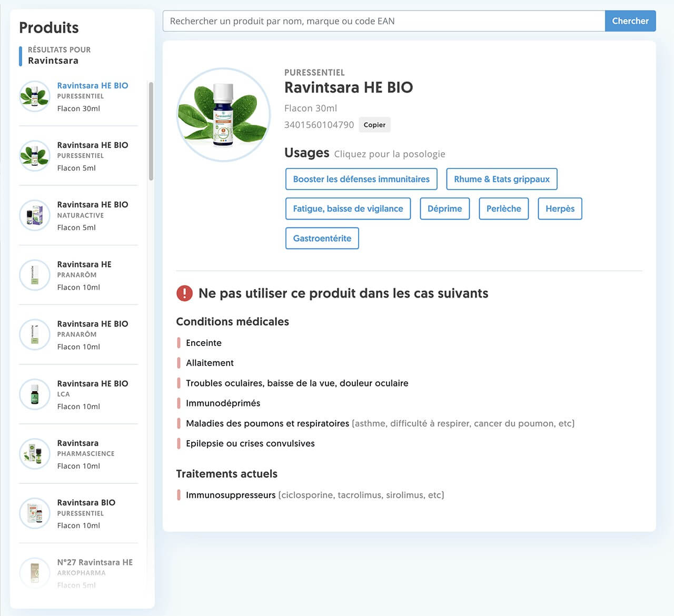The width and height of the screenshot is (674, 616).
Task: Click the red warning exclamation icon
Action: coord(184,293)
